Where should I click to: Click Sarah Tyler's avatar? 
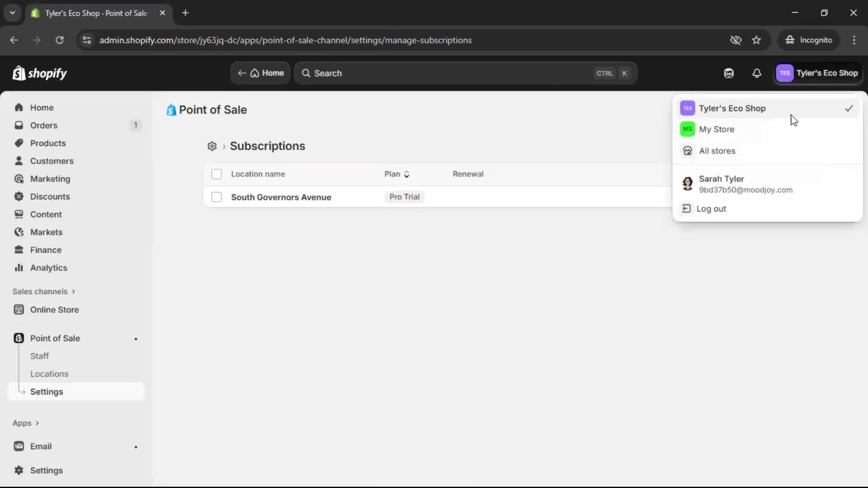688,184
